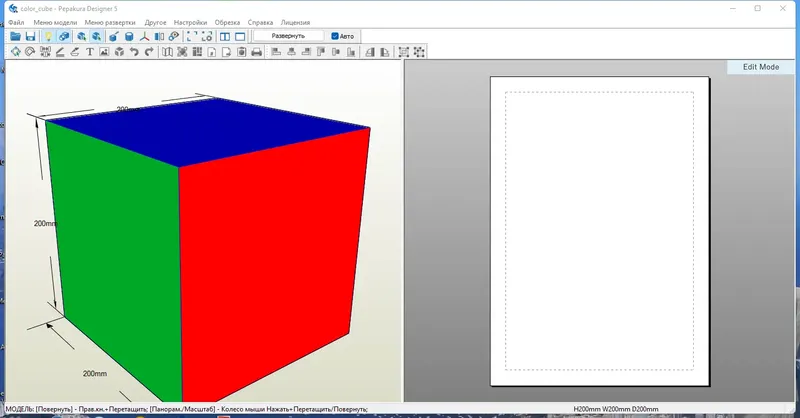Print the pattern with printer icon
The height and width of the screenshot is (418, 800).
tap(257, 52)
